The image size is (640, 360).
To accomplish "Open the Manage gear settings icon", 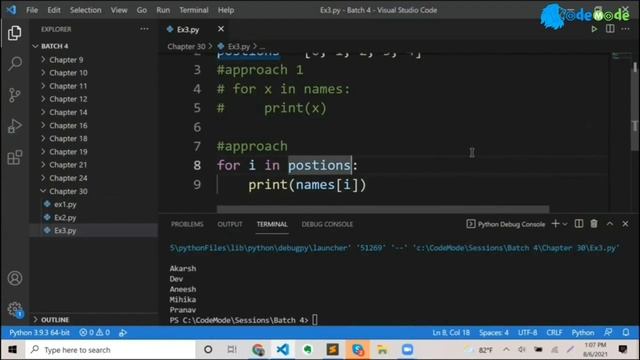I will coord(15,309).
